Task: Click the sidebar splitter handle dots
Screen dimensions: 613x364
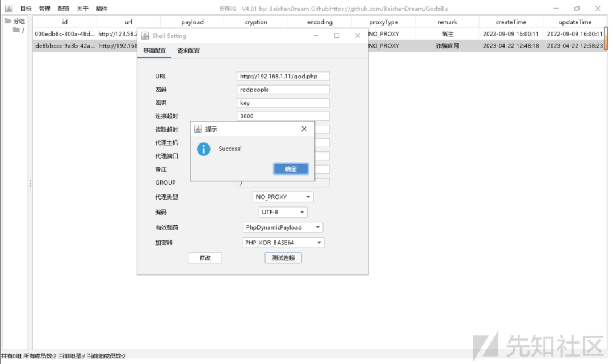Action: 30,183
